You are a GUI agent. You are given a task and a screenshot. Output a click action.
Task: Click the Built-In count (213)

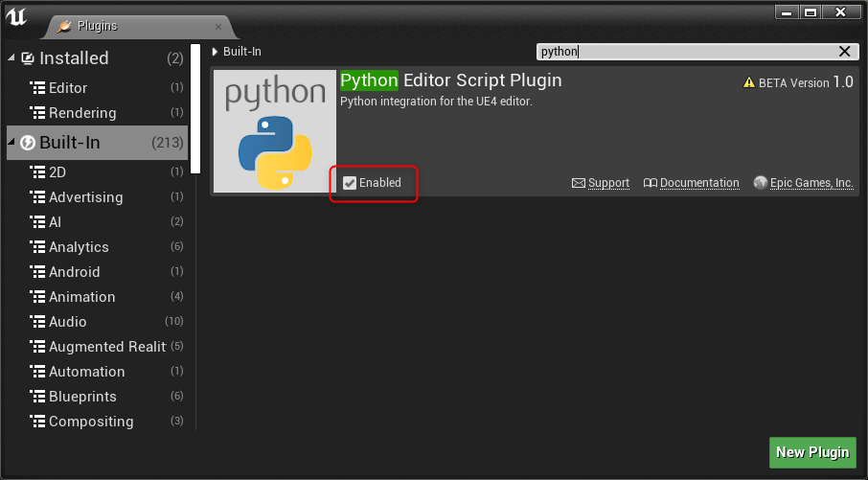(x=167, y=143)
